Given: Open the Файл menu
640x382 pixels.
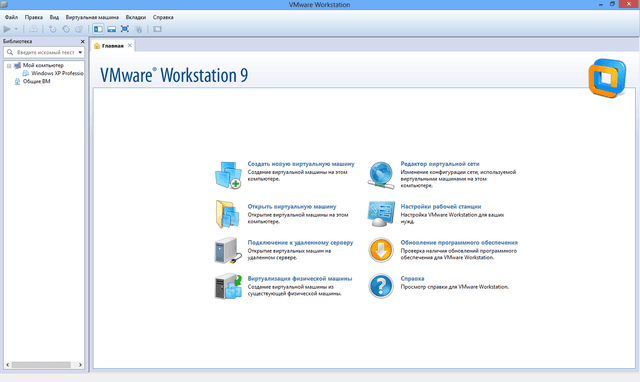Looking at the screenshot, I should click(x=11, y=17).
